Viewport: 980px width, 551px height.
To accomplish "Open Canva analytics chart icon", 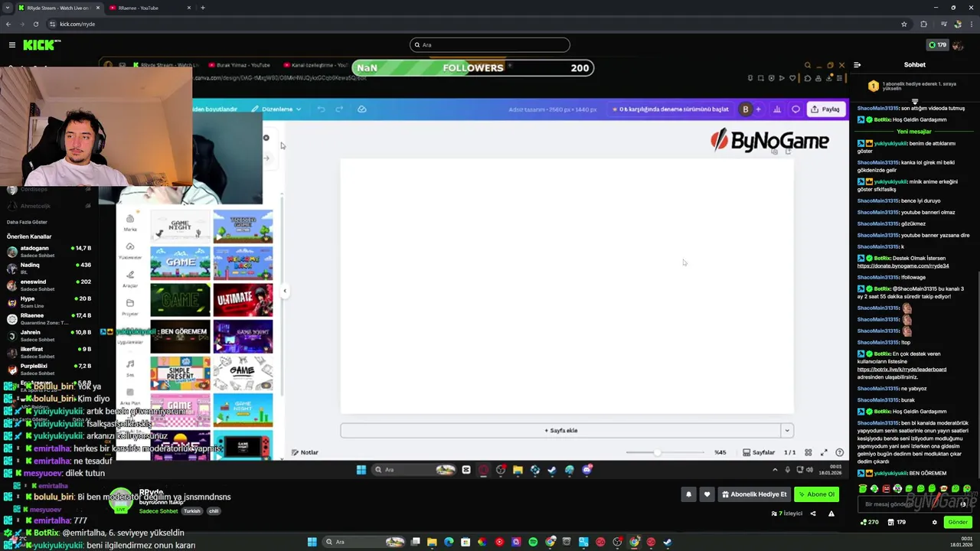I will pos(777,109).
